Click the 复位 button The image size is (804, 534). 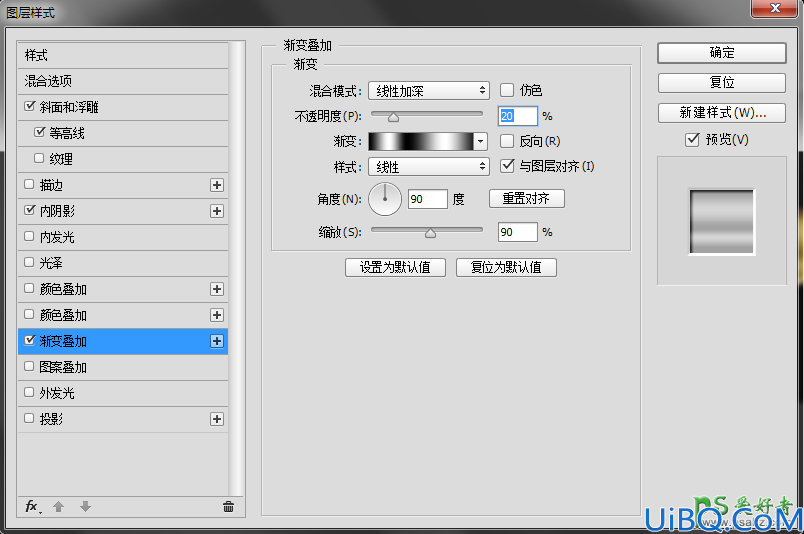pos(721,83)
